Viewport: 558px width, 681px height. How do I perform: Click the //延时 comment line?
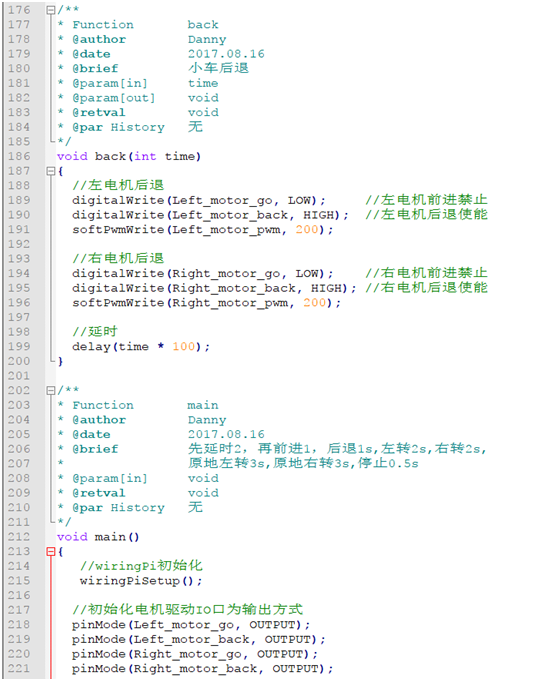95,331
